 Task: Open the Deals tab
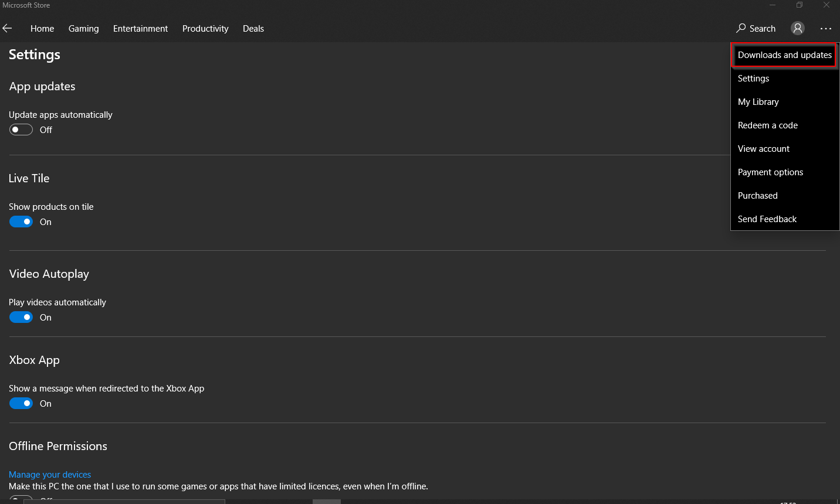(253, 28)
